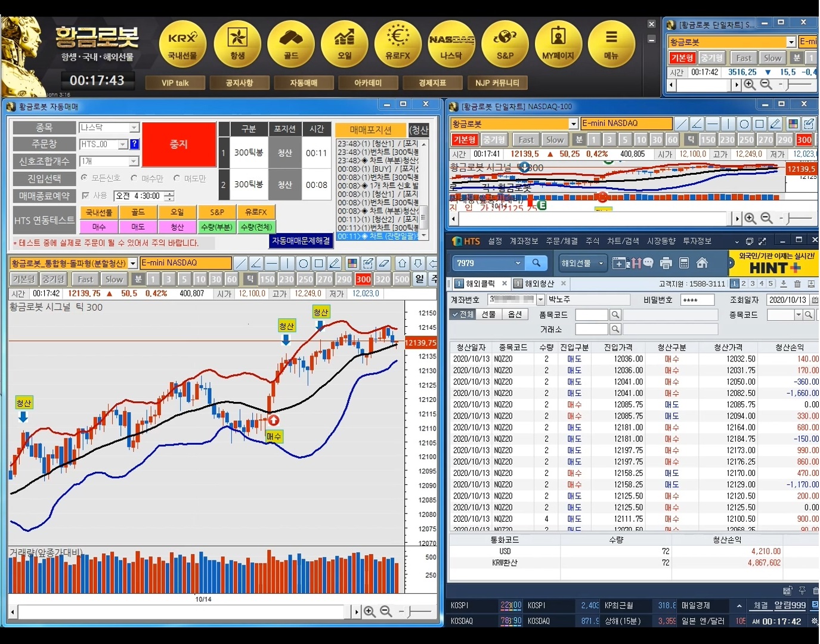Zoom in the main chart with magnifier plus
The height and width of the screenshot is (644, 820).
(370, 611)
